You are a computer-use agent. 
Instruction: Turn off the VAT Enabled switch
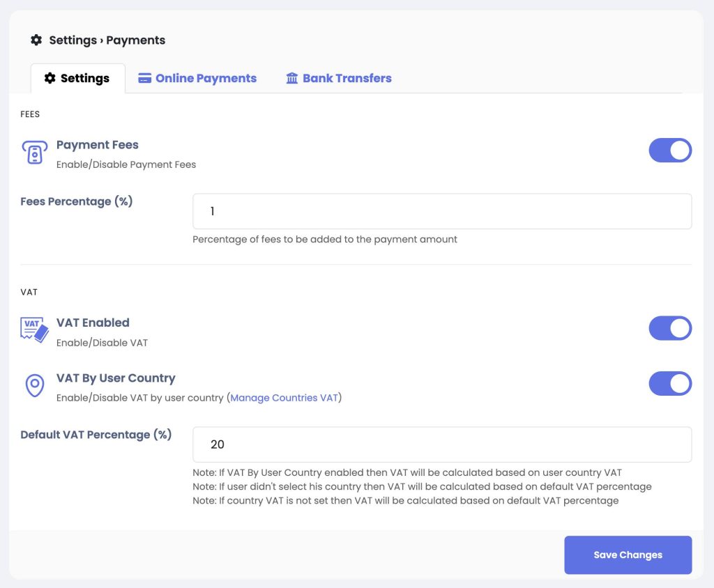(670, 329)
